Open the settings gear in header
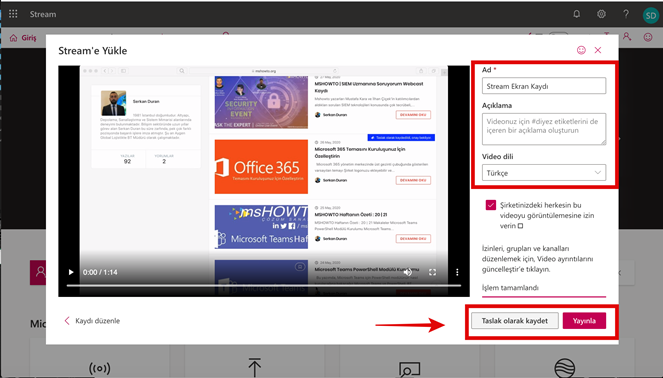Image resolution: width=663 pixels, height=378 pixels. (x=601, y=14)
